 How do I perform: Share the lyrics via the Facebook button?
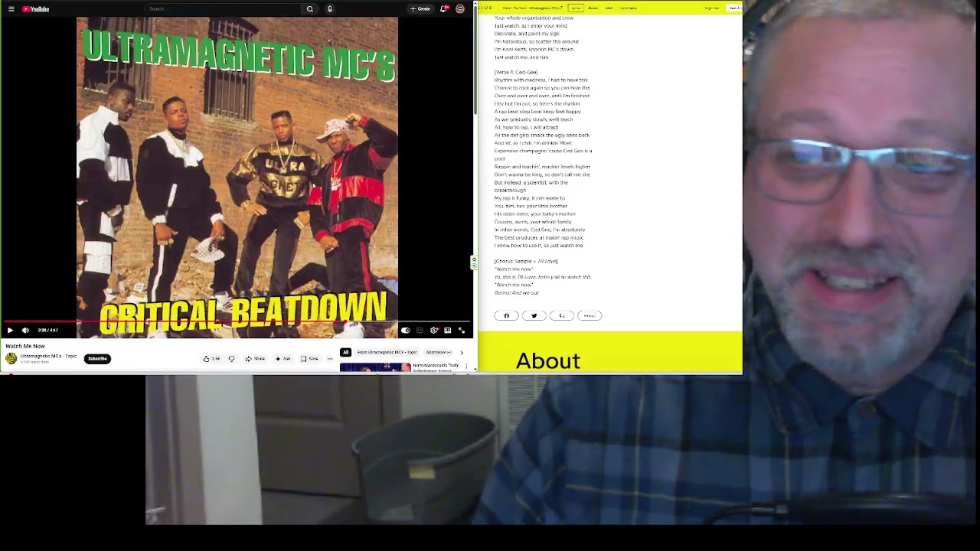point(506,315)
